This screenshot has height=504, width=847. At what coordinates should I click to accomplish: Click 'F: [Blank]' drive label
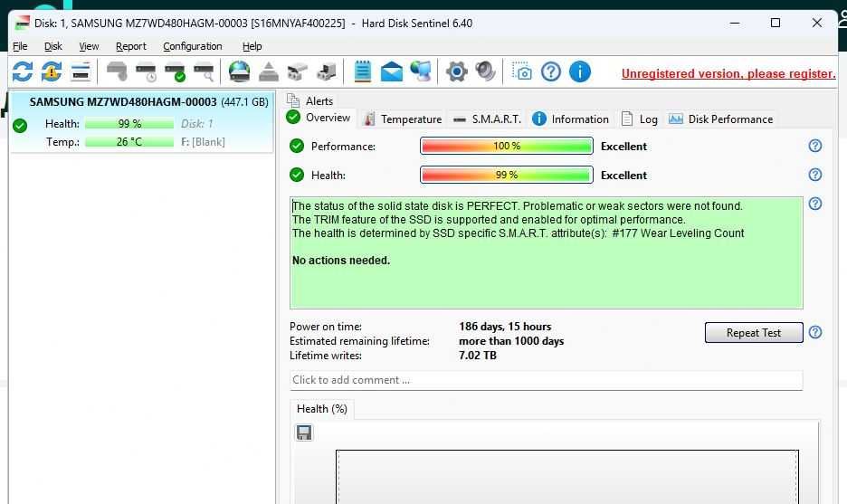(x=203, y=142)
